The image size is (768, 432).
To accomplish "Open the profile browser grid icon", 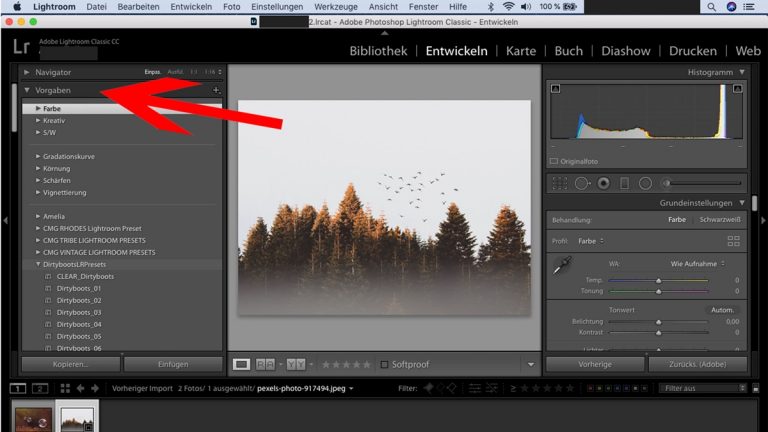I will [x=733, y=241].
